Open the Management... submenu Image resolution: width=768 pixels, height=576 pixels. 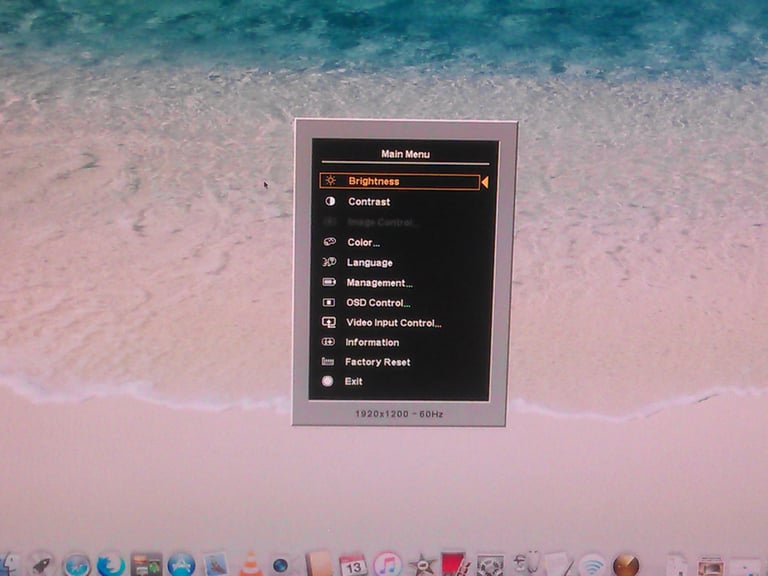click(379, 283)
